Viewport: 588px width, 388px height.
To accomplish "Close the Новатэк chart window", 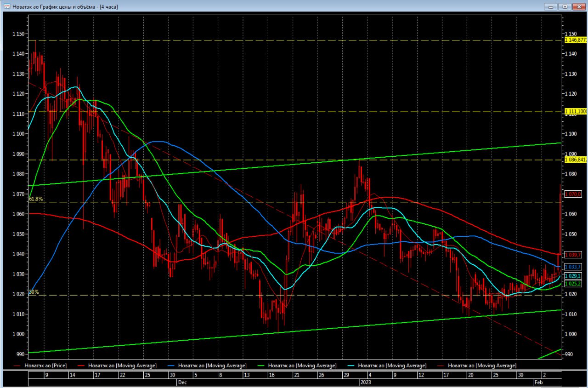I will pyautogui.click(x=578, y=6).
